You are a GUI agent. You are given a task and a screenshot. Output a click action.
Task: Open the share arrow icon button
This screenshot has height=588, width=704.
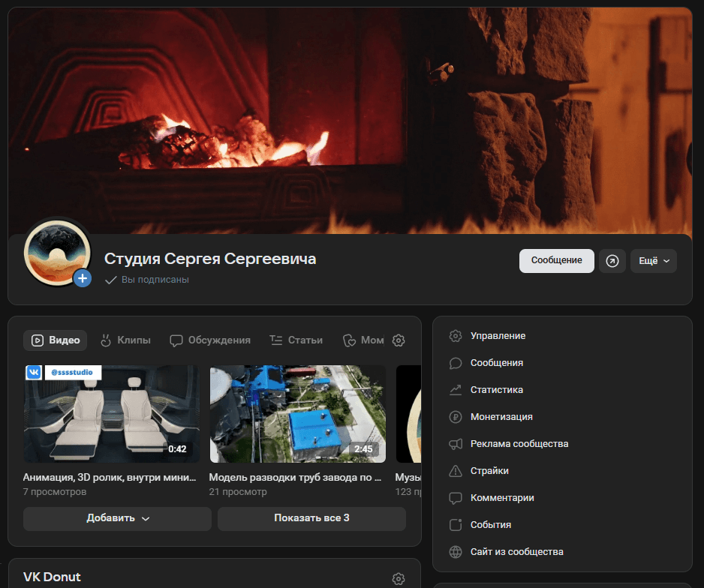[612, 261]
